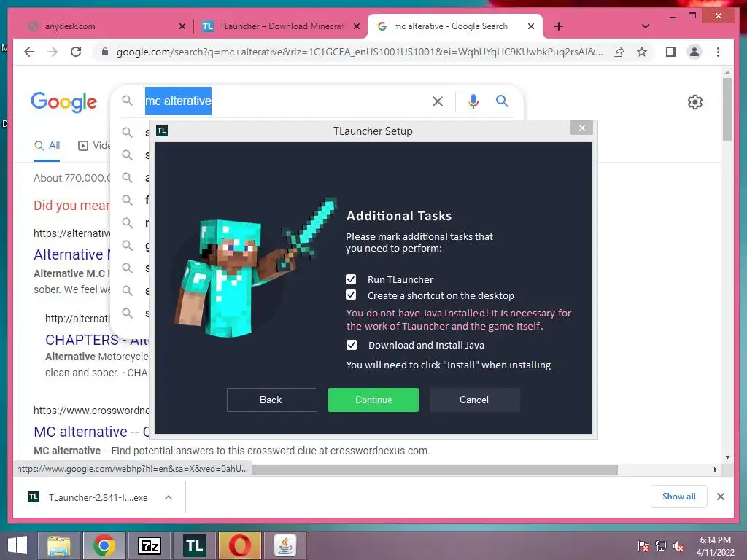Image resolution: width=747 pixels, height=560 pixels.
Task: Close the TLauncher Setup dialog
Action: [581, 128]
